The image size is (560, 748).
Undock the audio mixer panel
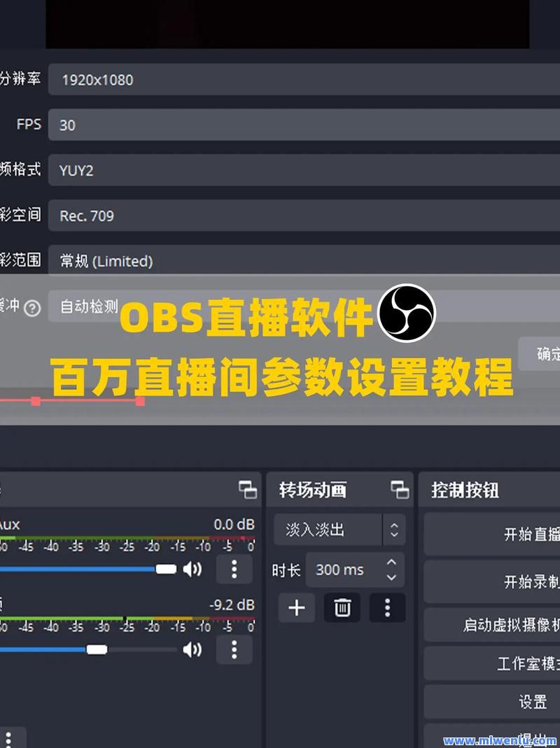pyautogui.click(x=248, y=489)
